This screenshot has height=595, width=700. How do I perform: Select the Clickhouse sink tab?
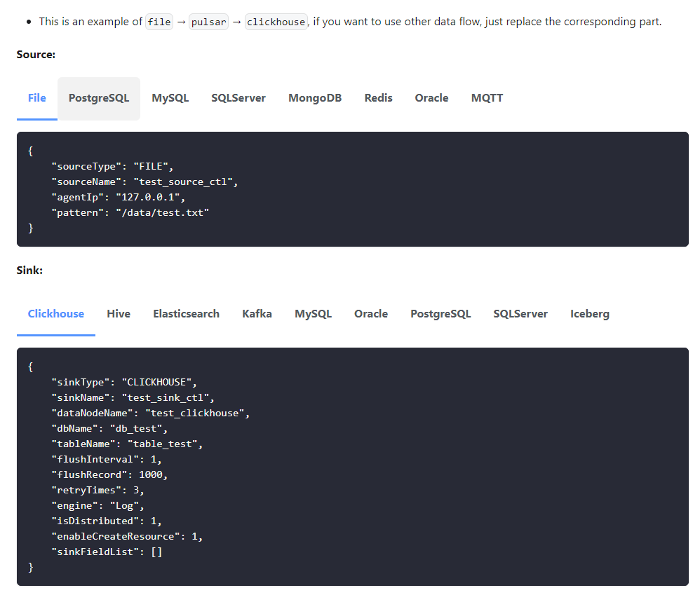(56, 314)
